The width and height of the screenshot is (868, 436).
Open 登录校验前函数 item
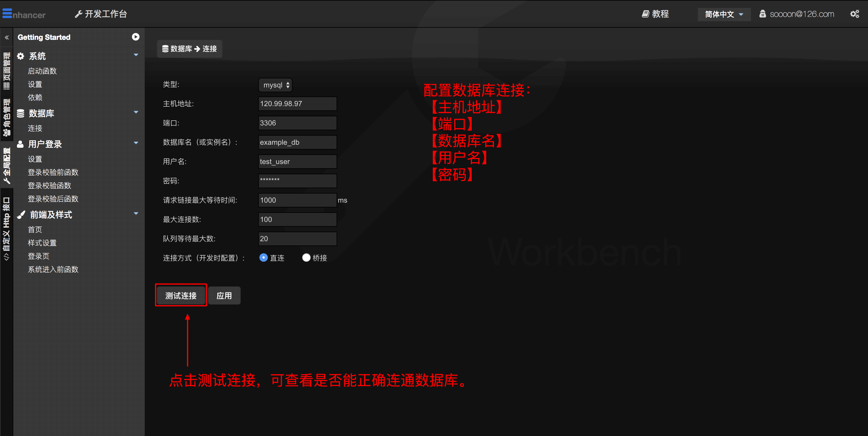pos(53,172)
